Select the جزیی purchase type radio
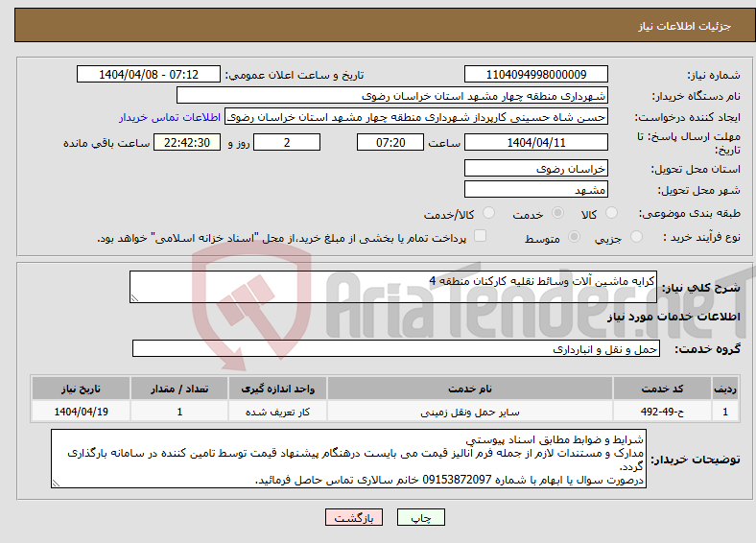This screenshot has height=543, width=756. pyautogui.click(x=636, y=237)
